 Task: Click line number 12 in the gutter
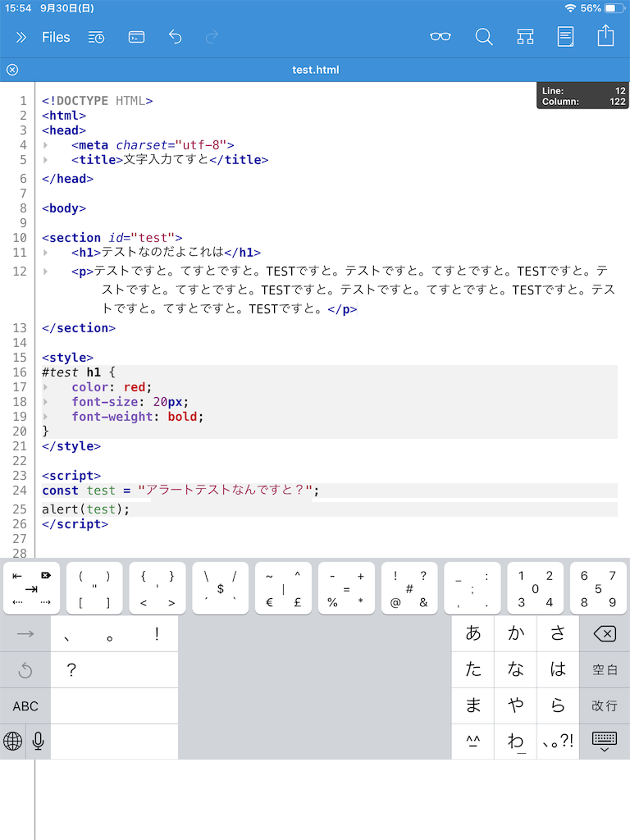coord(20,272)
